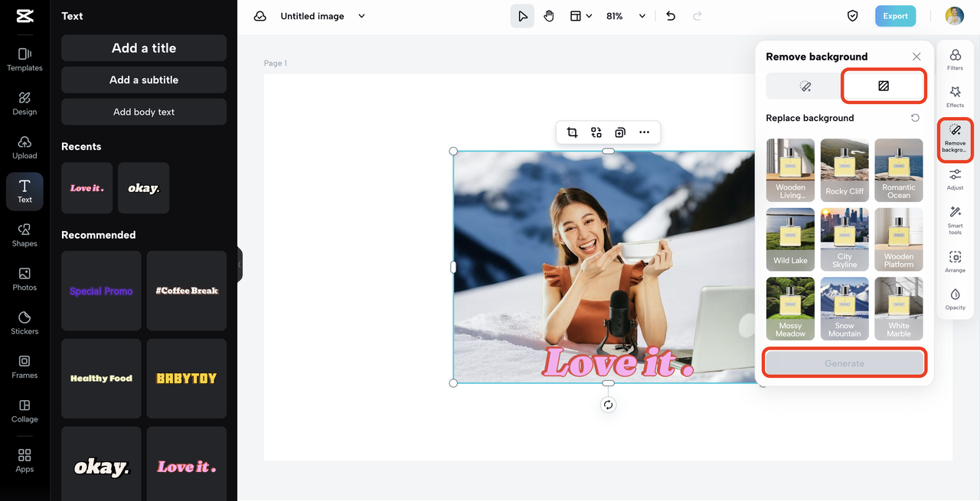Image resolution: width=980 pixels, height=501 pixels.
Task: Open the user profile avatar
Action: click(954, 16)
